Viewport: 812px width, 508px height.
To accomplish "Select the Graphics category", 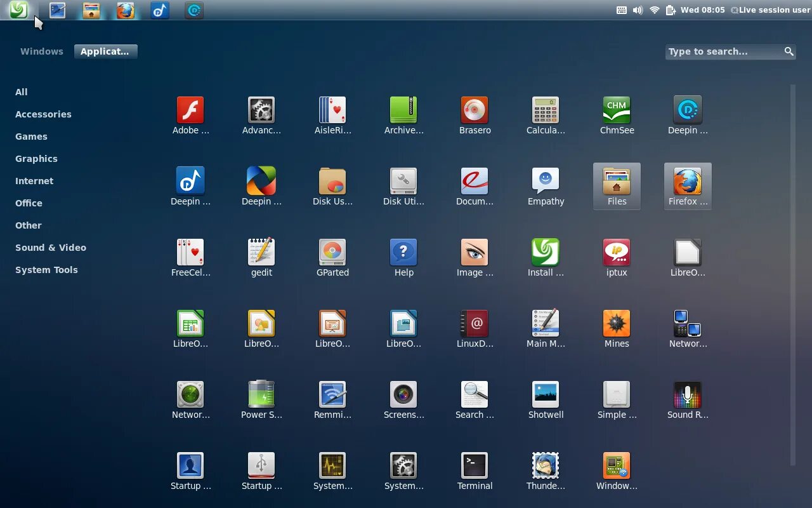I will pos(36,159).
